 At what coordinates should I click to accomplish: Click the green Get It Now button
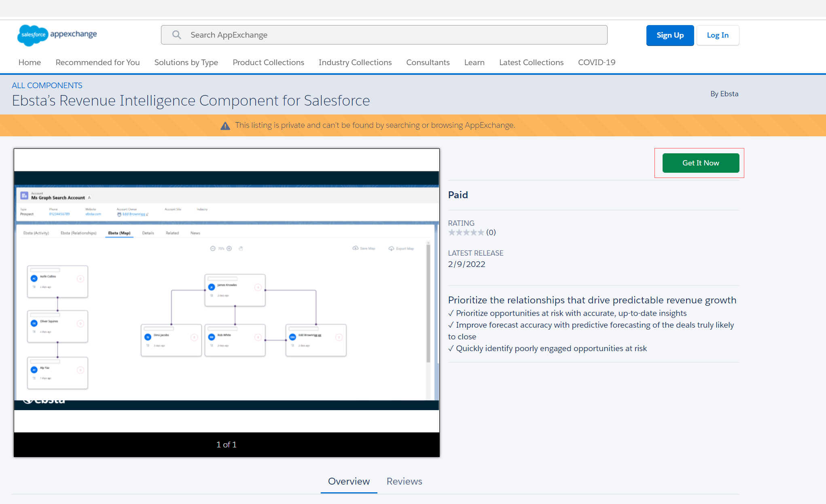701,163
